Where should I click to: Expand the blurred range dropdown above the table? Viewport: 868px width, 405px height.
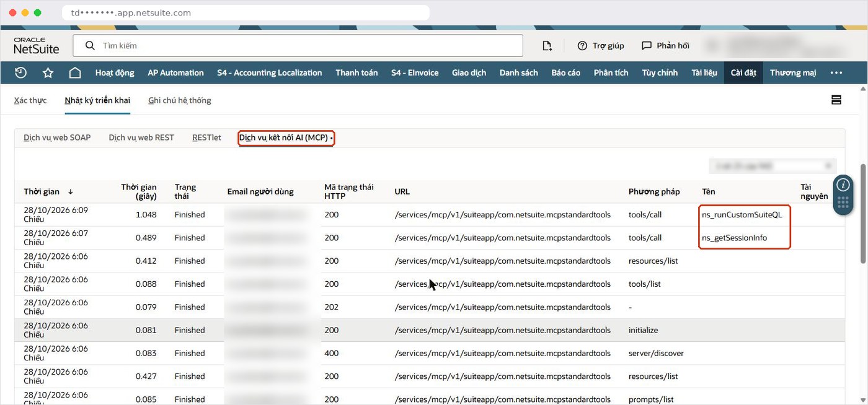point(773,166)
